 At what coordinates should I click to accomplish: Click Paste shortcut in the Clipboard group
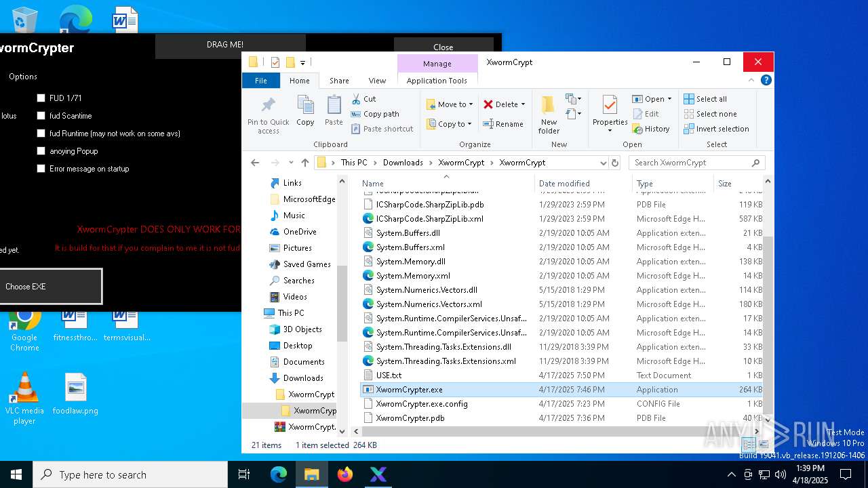click(x=382, y=129)
